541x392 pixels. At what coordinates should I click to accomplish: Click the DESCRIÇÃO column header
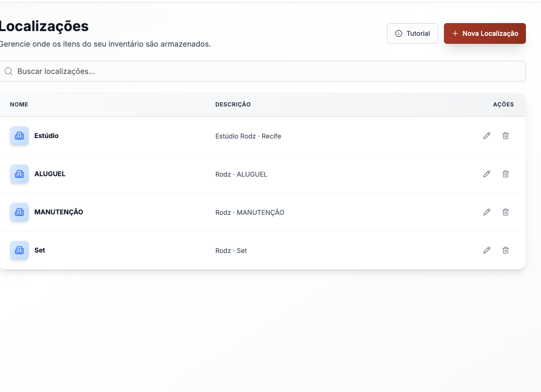point(233,105)
